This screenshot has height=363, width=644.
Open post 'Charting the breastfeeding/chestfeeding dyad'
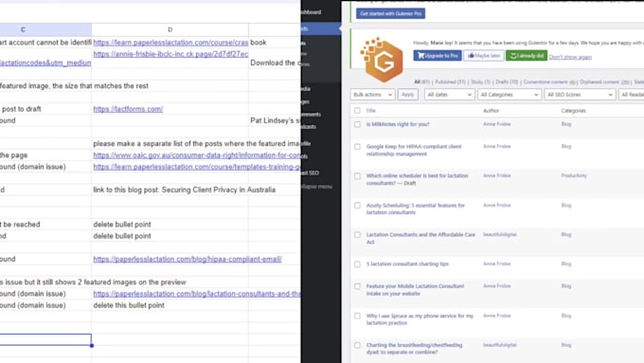[414, 349]
